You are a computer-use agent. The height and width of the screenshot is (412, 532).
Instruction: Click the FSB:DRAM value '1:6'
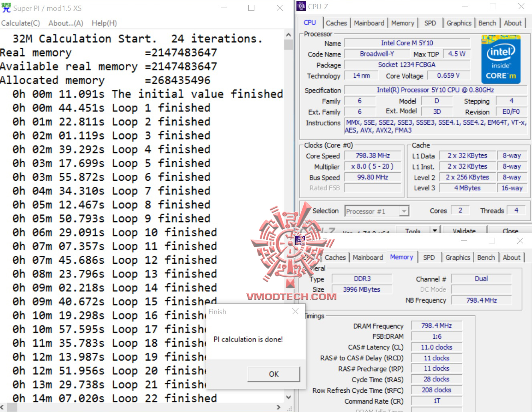(437, 337)
